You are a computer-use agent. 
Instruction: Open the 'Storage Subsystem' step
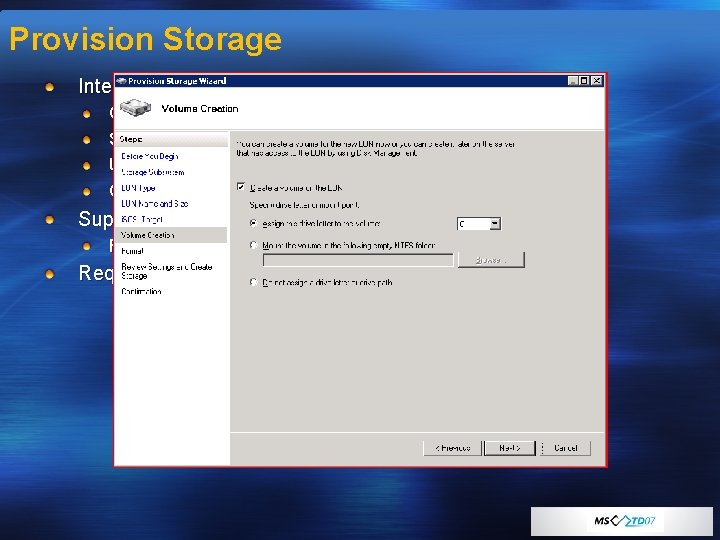pos(152,172)
